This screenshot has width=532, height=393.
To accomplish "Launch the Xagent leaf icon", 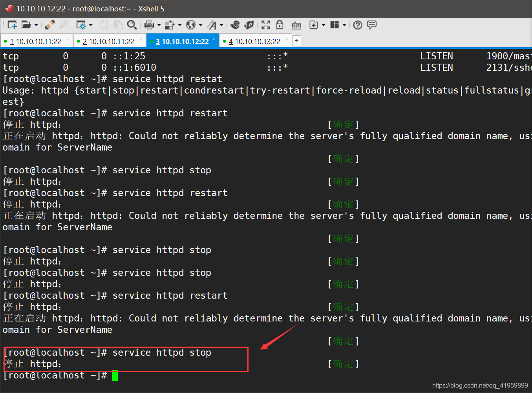I will tap(249, 25).
